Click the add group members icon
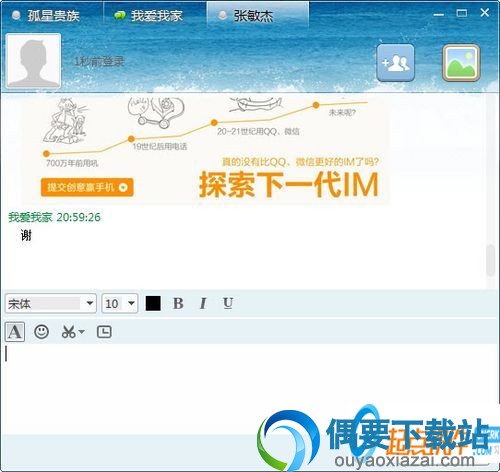Viewport: 500px width, 472px height. 395,62
